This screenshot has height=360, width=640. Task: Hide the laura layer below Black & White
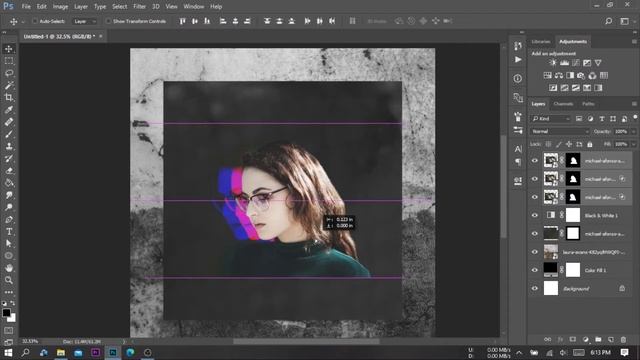(535, 252)
